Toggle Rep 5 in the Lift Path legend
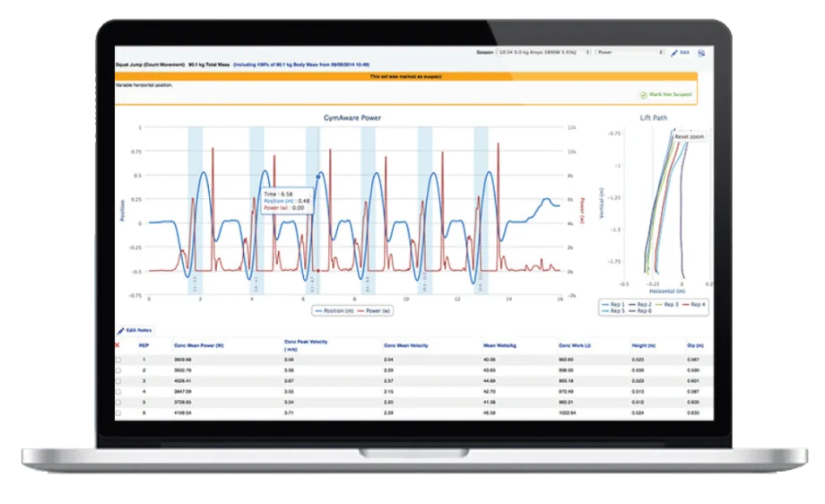 coord(613,311)
